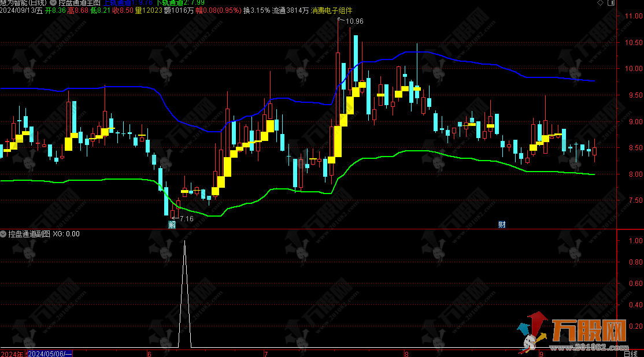Select the 控盘通道副图 indicator label
644x357 pixels.
[29, 234]
